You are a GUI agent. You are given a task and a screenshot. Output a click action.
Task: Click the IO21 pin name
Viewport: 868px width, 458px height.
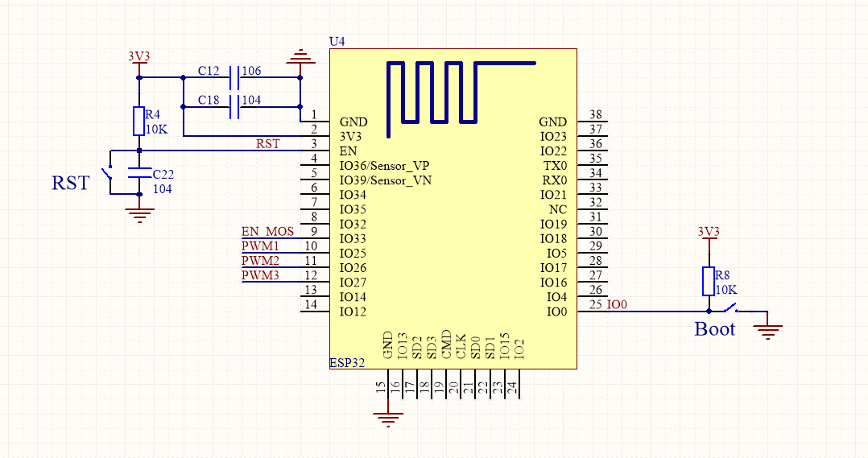(554, 195)
